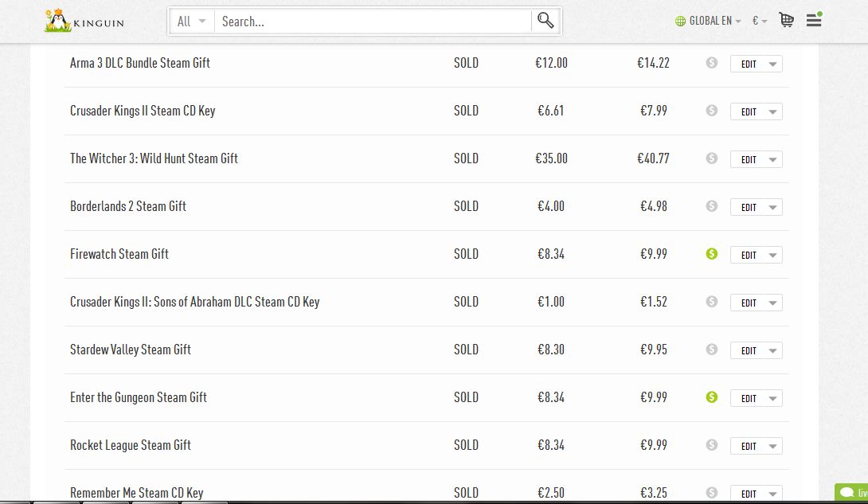This screenshot has height=504, width=868.
Task: Open the Enter the Gungeon Steam Gift listing
Action: tap(139, 397)
